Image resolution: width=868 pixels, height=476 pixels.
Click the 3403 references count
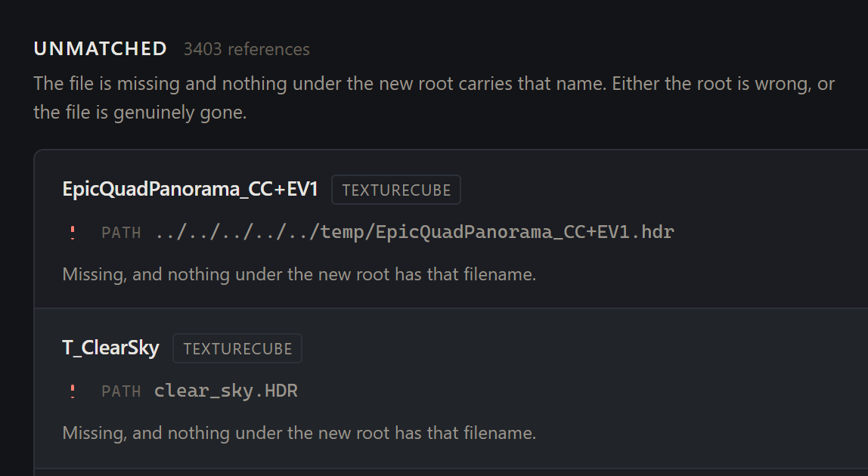click(246, 49)
